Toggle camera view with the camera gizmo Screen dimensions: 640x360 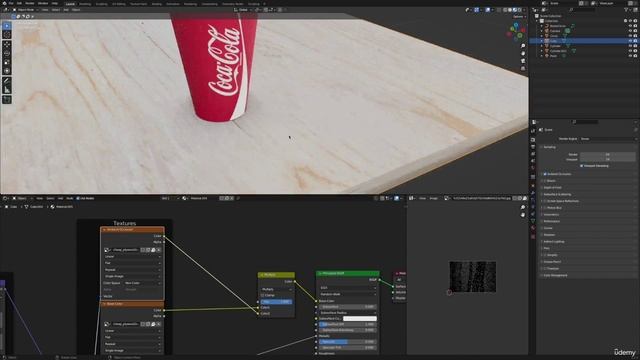pyautogui.click(x=523, y=61)
